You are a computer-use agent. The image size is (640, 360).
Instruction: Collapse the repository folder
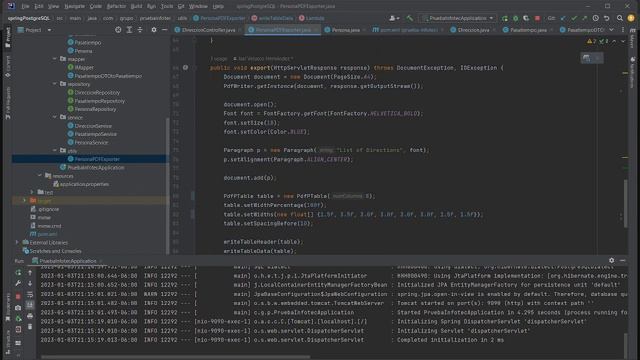point(55,84)
